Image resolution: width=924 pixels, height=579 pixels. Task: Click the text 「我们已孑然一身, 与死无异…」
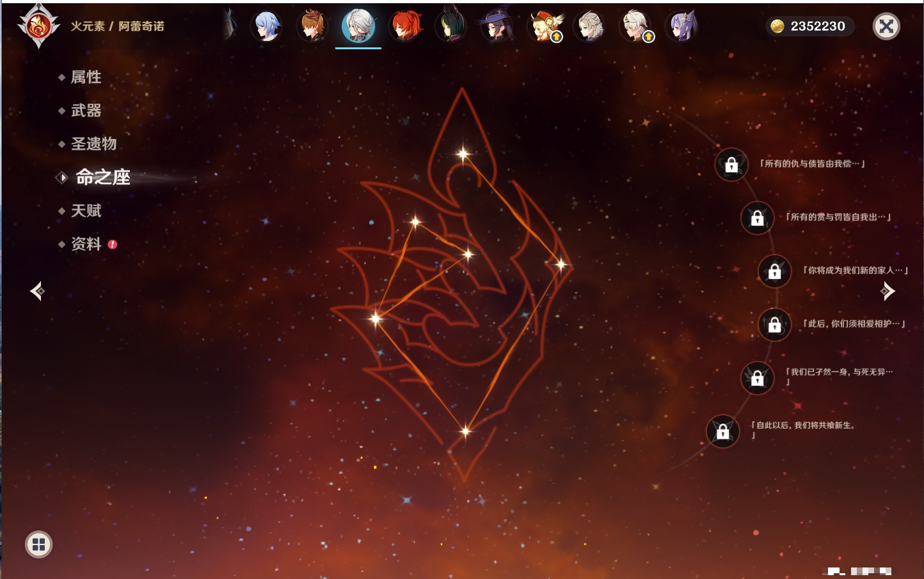click(839, 376)
